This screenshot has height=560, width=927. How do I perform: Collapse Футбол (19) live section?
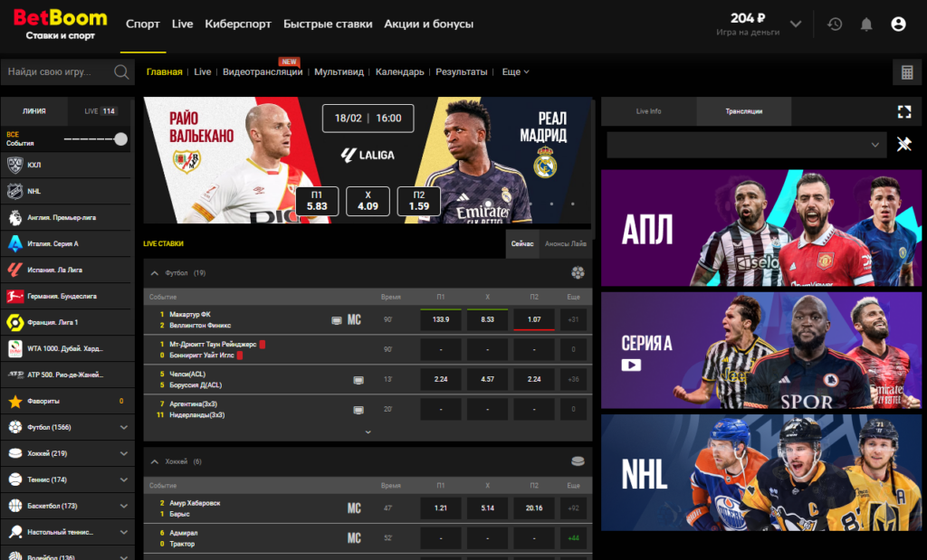[154, 273]
